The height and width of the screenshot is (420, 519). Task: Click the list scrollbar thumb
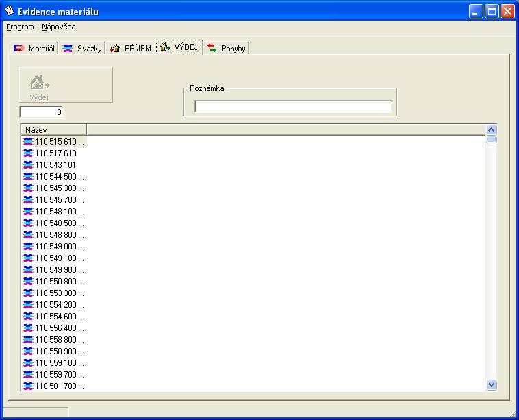[x=491, y=139]
